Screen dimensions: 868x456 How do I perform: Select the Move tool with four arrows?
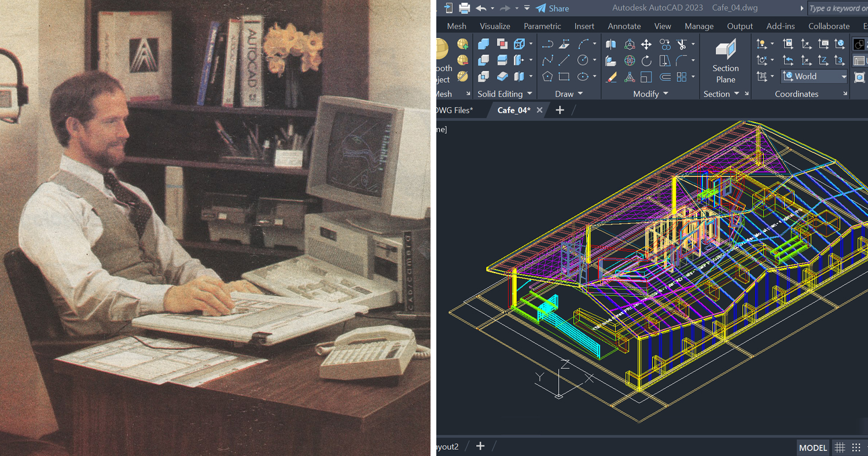click(646, 44)
